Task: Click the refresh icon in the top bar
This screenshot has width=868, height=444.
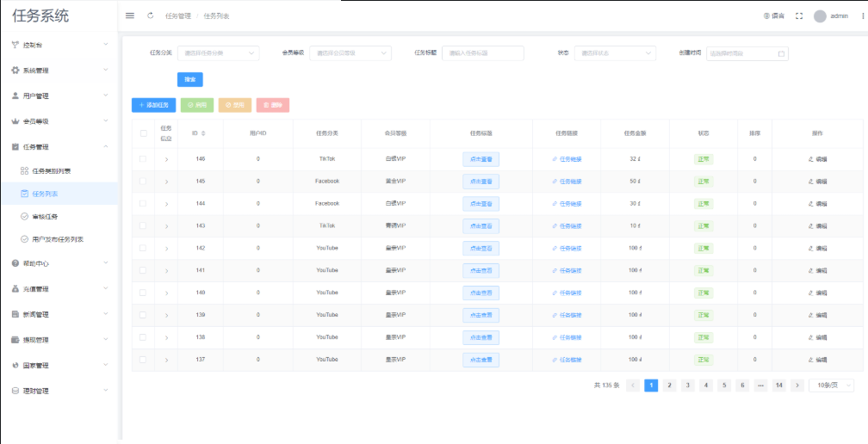Action: coord(150,15)
